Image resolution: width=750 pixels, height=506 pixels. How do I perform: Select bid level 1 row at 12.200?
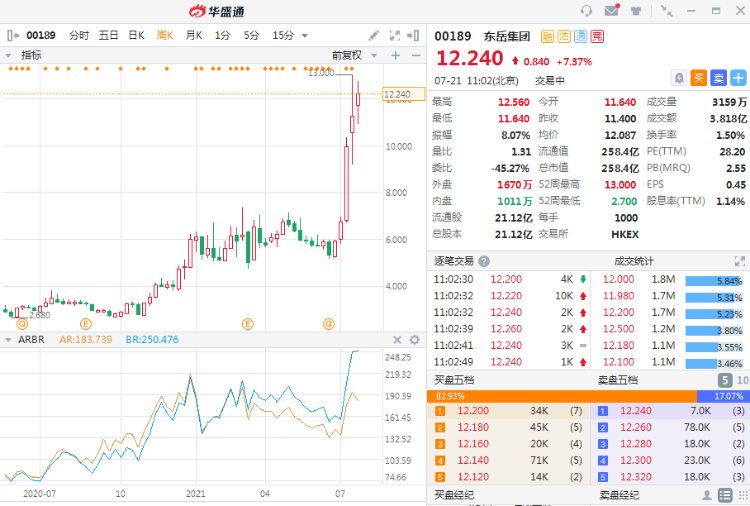[x=508, y=411]
